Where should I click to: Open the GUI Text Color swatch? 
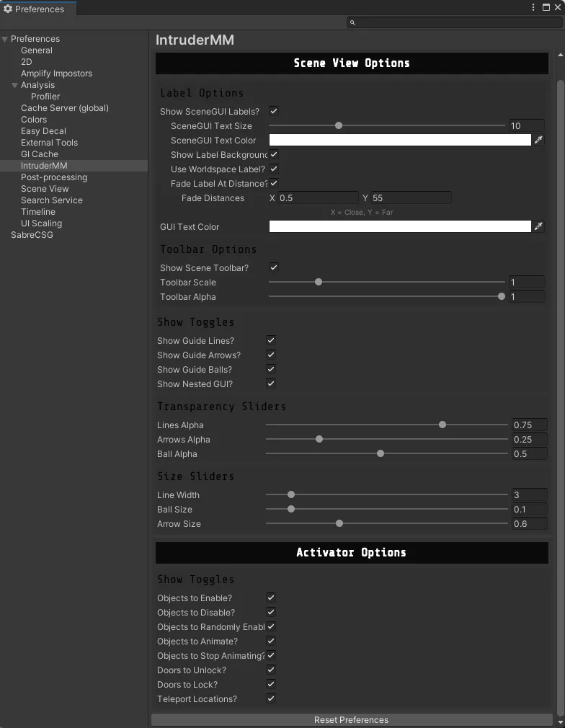[400, 226]
